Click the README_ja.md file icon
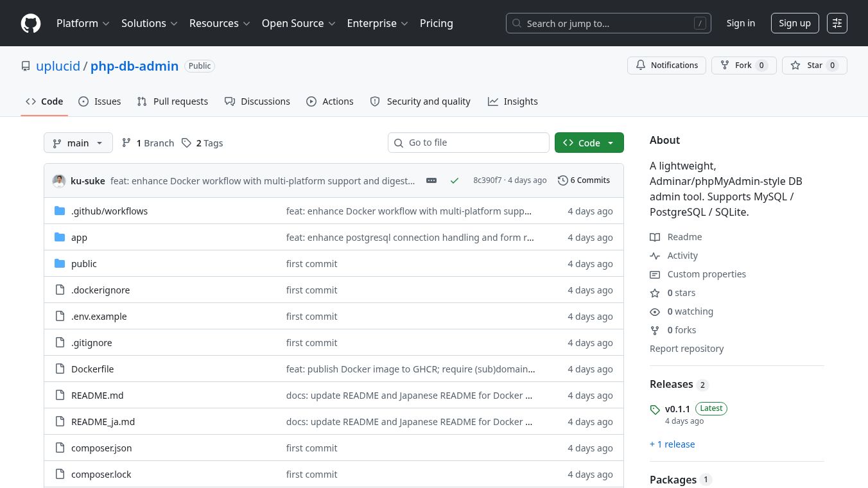Viewport: 868px width, 488px height. [x=60, y=421]
